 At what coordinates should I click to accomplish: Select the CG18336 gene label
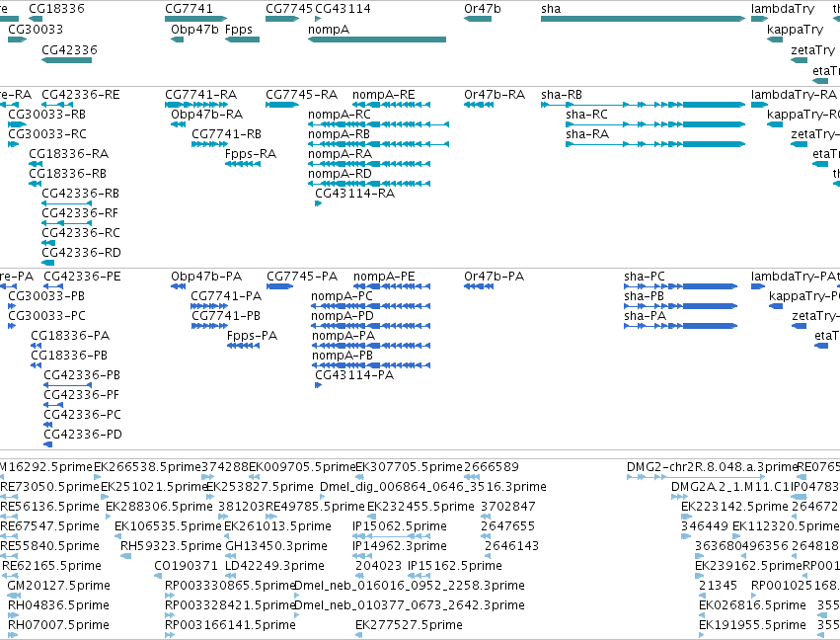tap(56, 9)
